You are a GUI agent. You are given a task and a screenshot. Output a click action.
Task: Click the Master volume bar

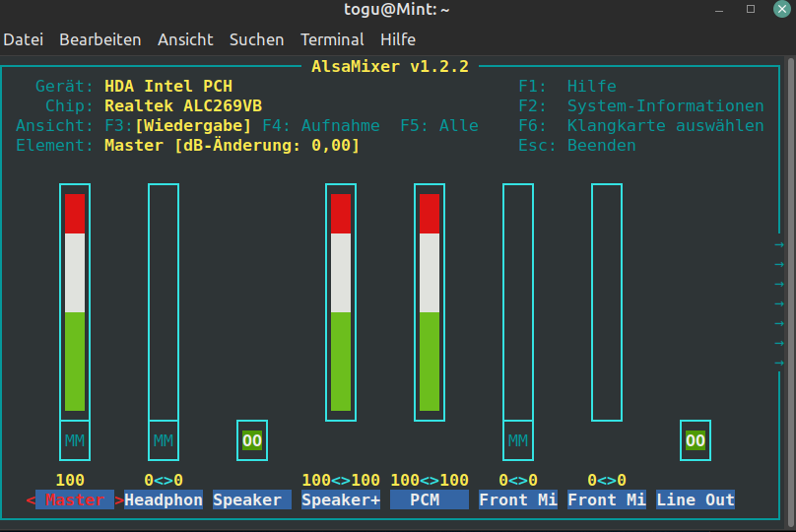pyautogui.click(x=75, y=302)
